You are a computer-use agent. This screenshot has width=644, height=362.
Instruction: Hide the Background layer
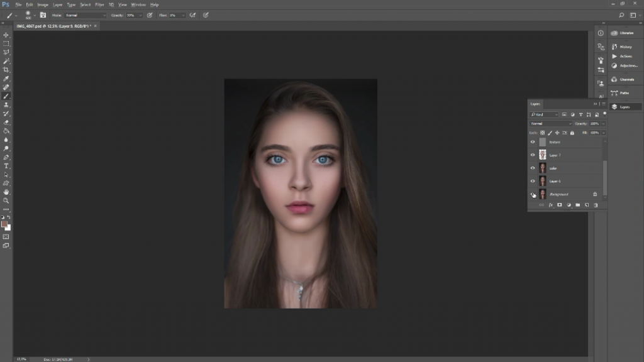532,194
